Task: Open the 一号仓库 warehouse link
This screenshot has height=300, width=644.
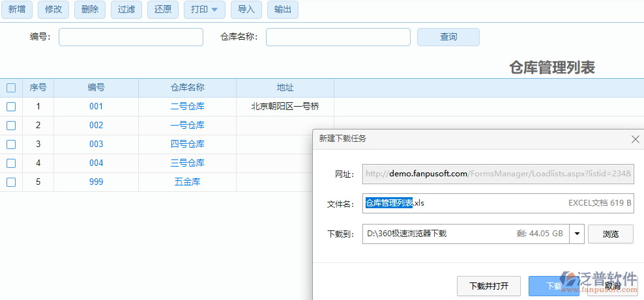Action: (187, 126)
